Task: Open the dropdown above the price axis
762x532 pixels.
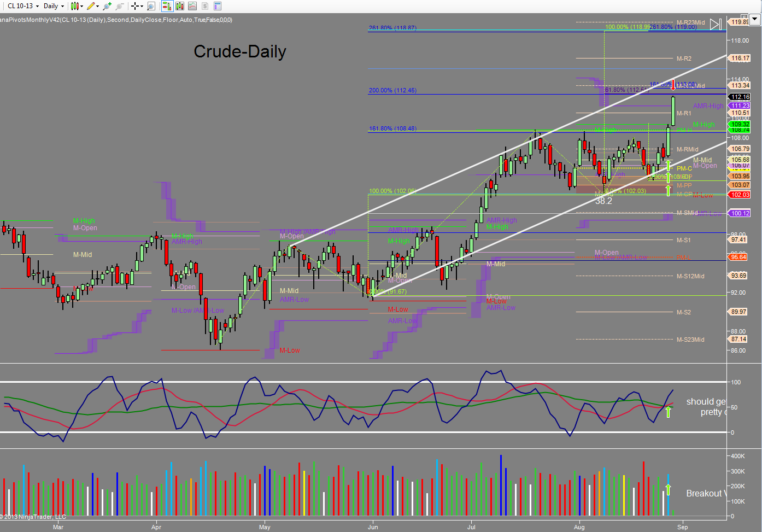Action: (755, 19)
